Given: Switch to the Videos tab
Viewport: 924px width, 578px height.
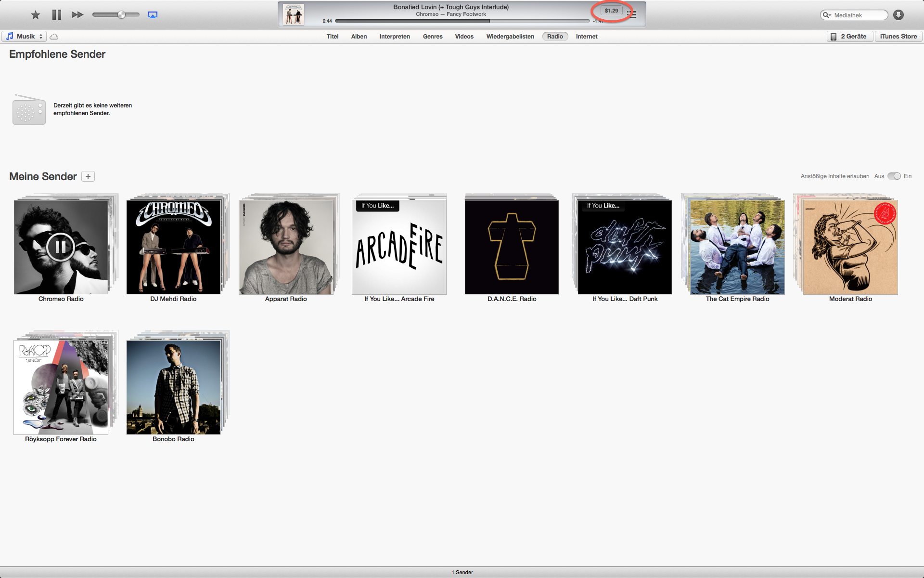Looking at the screenshot, I should (464, 37).
